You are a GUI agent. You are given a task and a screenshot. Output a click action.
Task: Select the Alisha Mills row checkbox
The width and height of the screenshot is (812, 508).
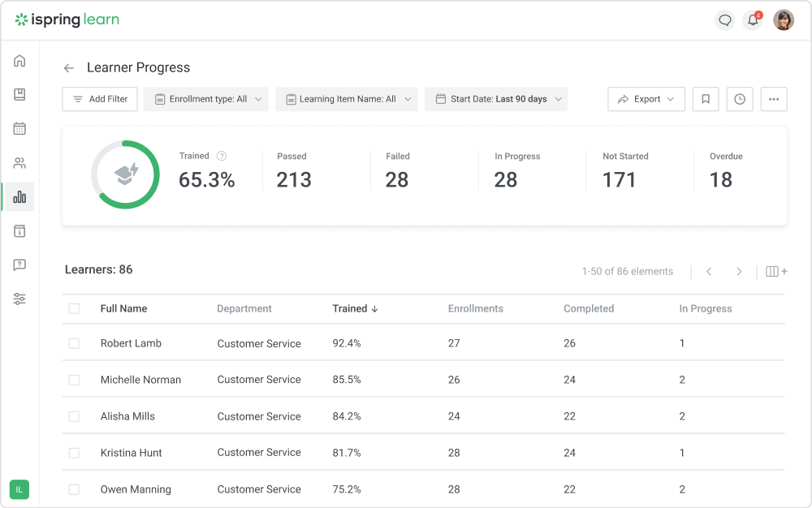[x=74, y=416]
